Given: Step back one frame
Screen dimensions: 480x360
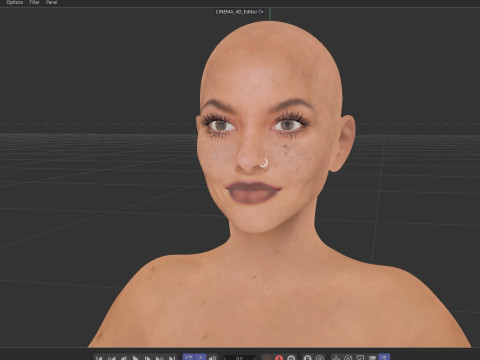Looking at the screenshot, I should (x=123, y=358).
